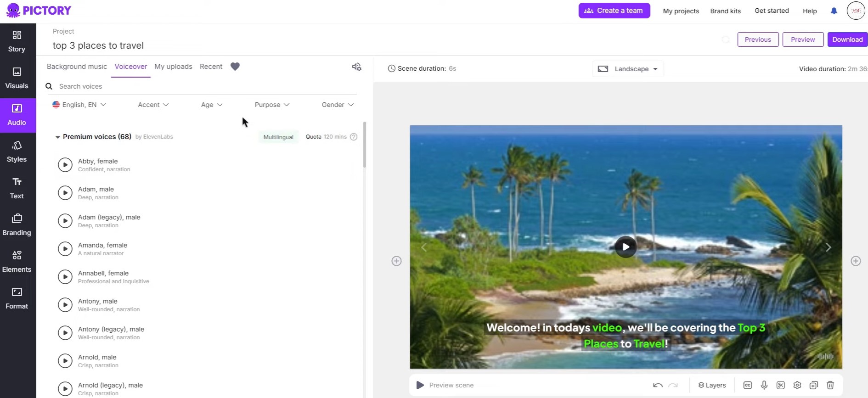This screenshot has width=868, height=398.
Task: Open the Purpose filter dropdown
Action: [272, 105]
